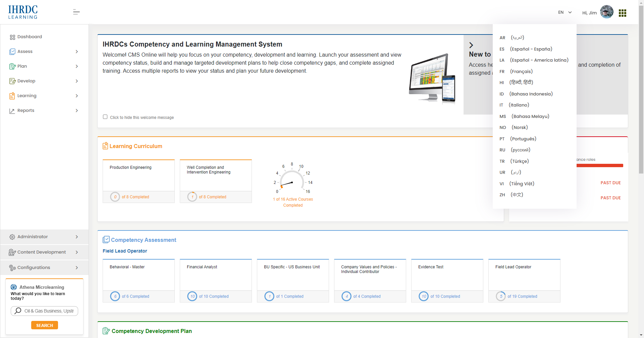Open the Production Engineering curriculum card
This screenshot has height=338, width=644.
click(139, 181)
